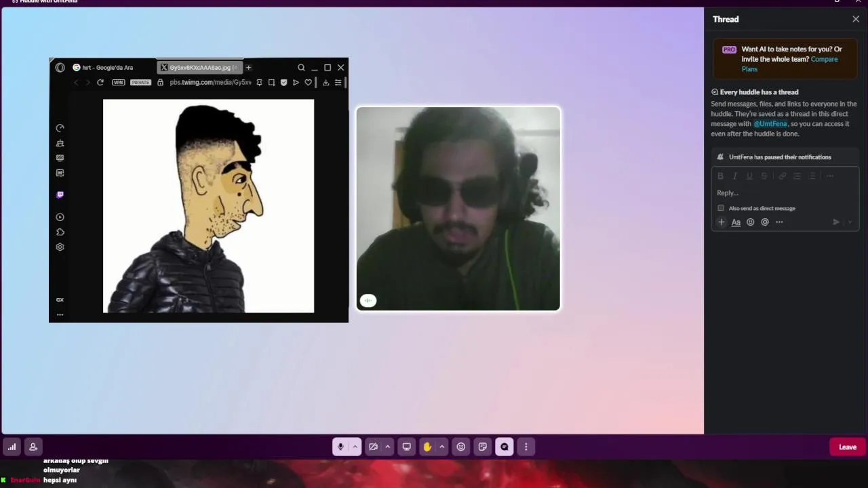The width and height of the screenshot is (868, 488).
Task: Open Opera send/flow arrow icon
Action: 296,83
